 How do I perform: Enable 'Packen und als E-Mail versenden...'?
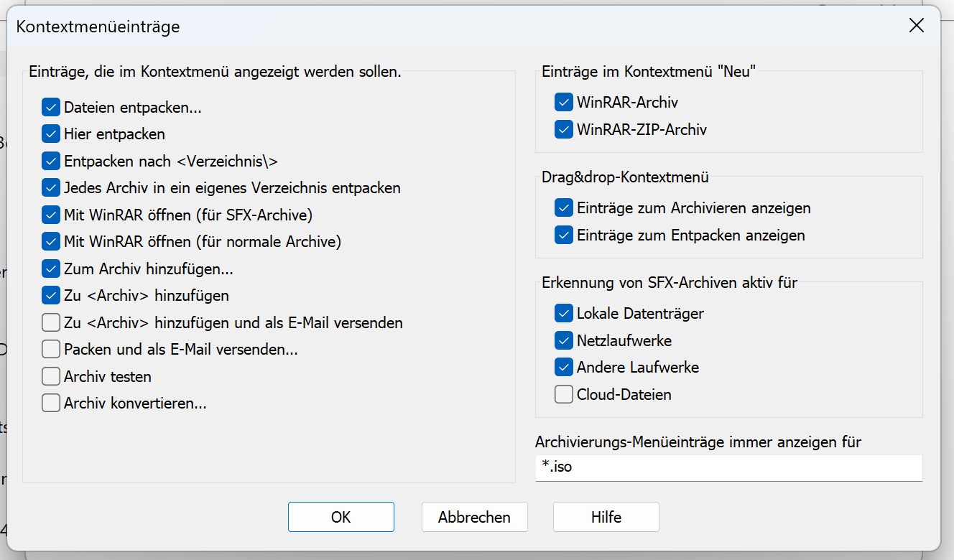(x=51, y=350)
